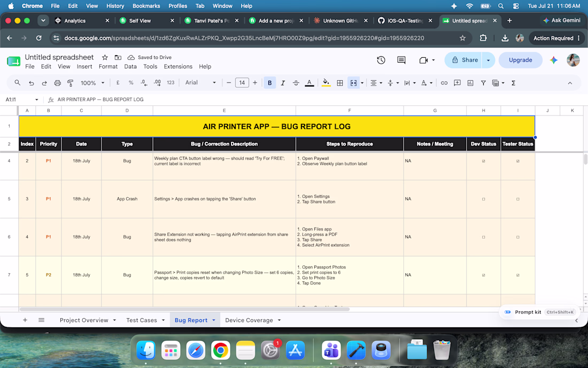Screen dimensions: 588x368
Task: Open the zoom 100% dropdown
Action: pos(92,83)
